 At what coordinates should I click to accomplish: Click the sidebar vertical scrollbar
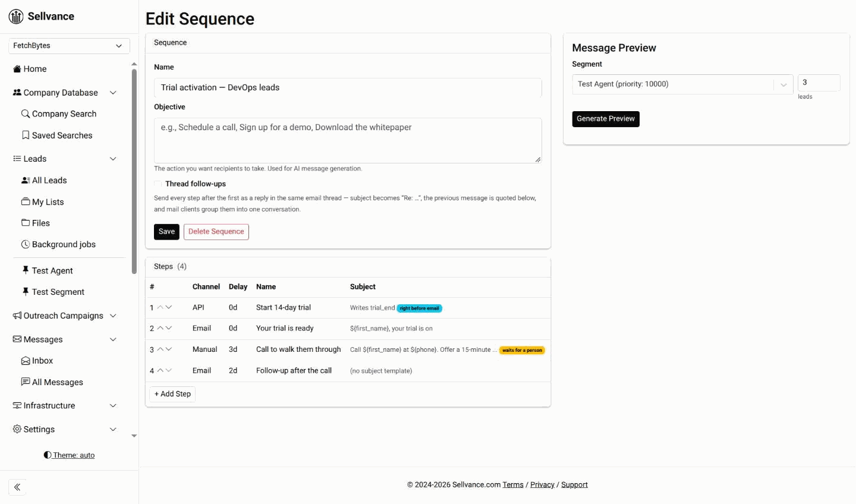click(134, 171)
